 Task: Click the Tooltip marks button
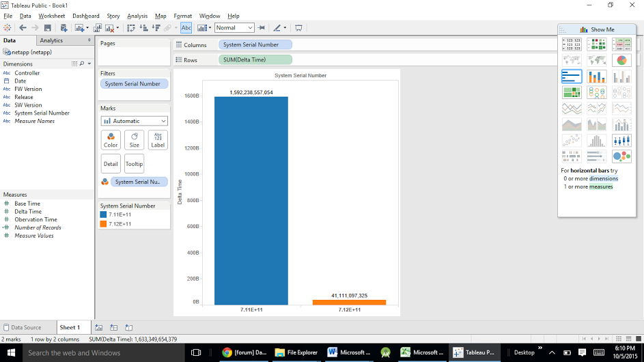tap(135, 164)
